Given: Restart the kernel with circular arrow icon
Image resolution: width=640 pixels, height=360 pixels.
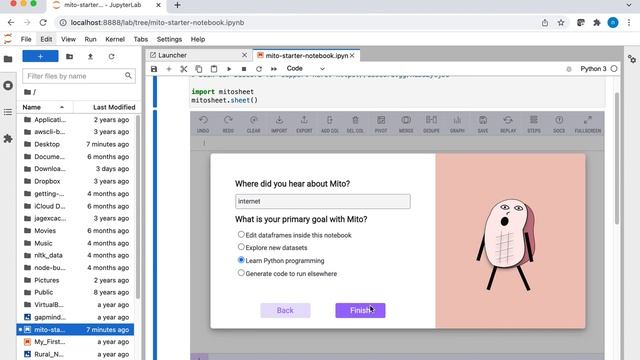Looking at the screenshot, I should pos(259,69).
